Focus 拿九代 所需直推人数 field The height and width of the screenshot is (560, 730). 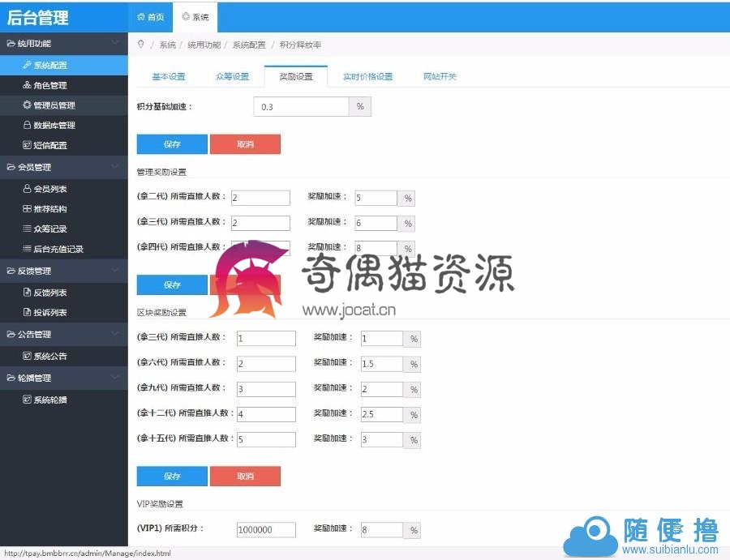click(x=266, y=389)
